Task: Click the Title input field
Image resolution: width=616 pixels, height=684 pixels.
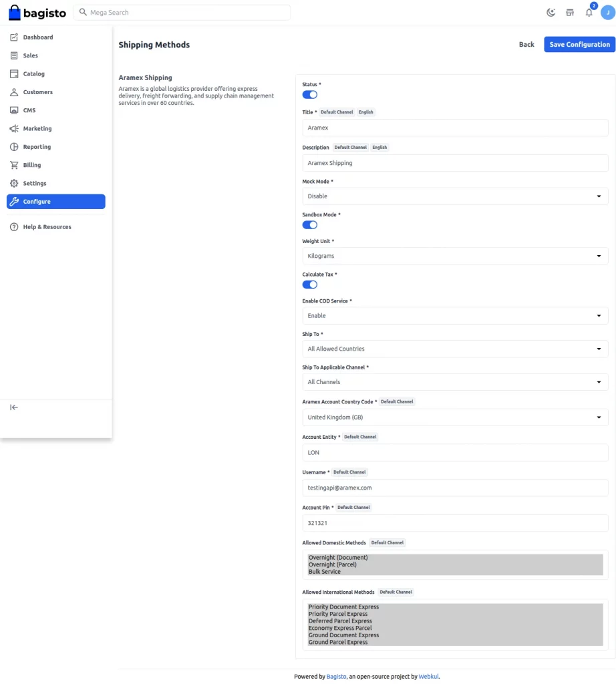Action: pyautogui.click(x=455, y=128)
